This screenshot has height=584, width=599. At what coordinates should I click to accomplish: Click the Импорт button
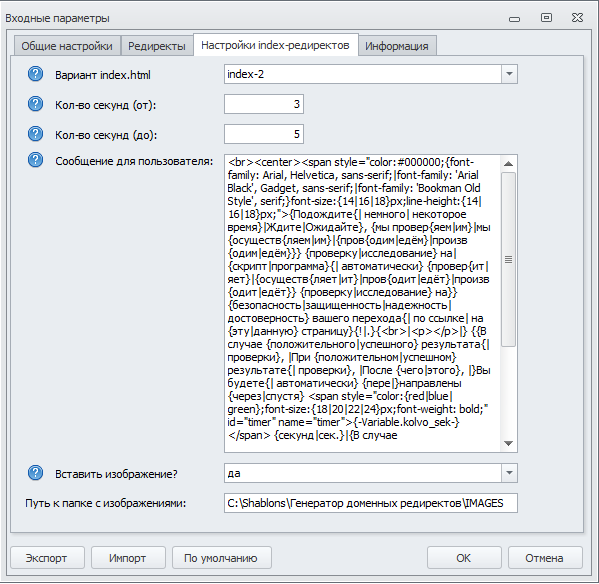(128, 558)
